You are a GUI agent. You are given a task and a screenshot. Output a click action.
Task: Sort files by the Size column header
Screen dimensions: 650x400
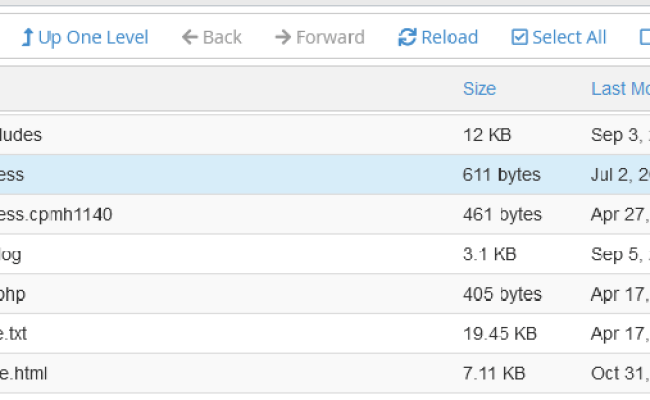click(479, 89)
